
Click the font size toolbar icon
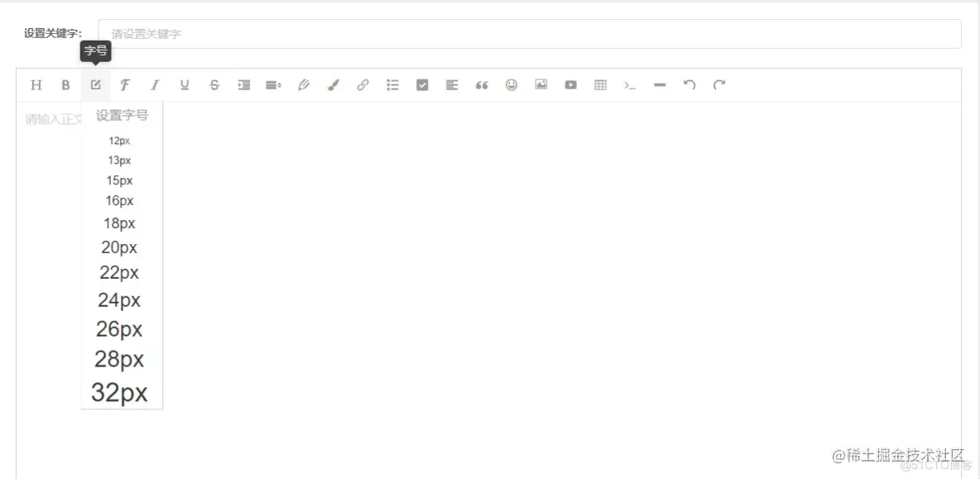pyautogui.click(x=96, y=85)
